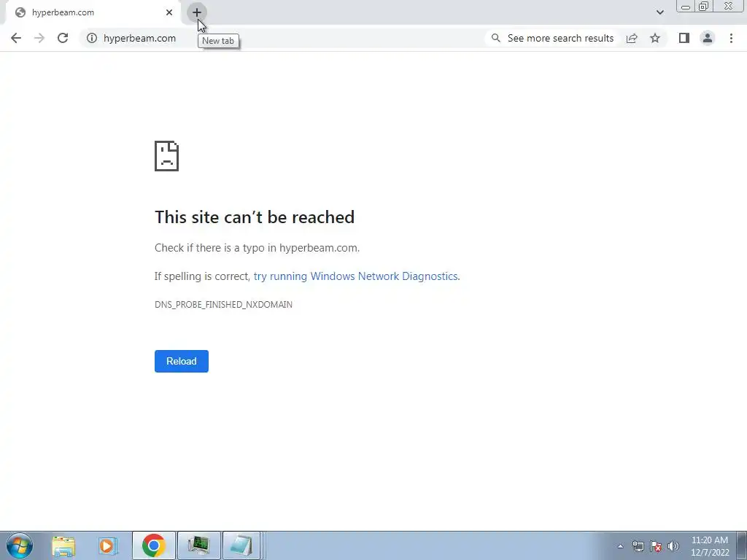
Task: Bookmark this tab with star icon
Action: pos(655,38)
